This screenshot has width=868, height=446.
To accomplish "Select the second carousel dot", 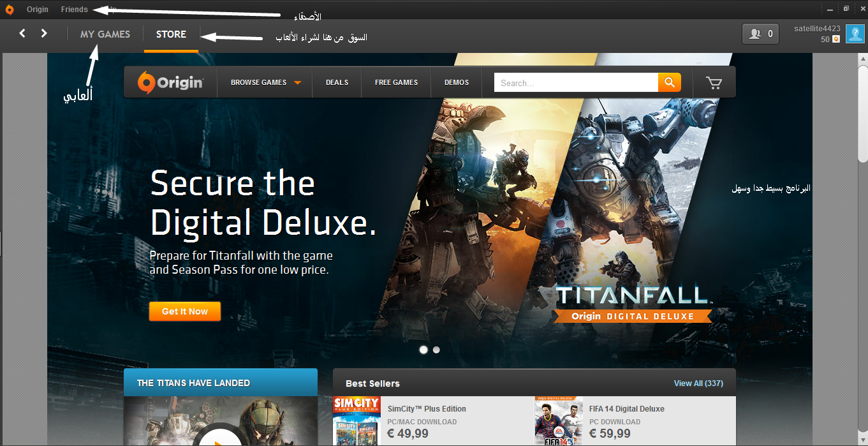I will click(436, 350).
